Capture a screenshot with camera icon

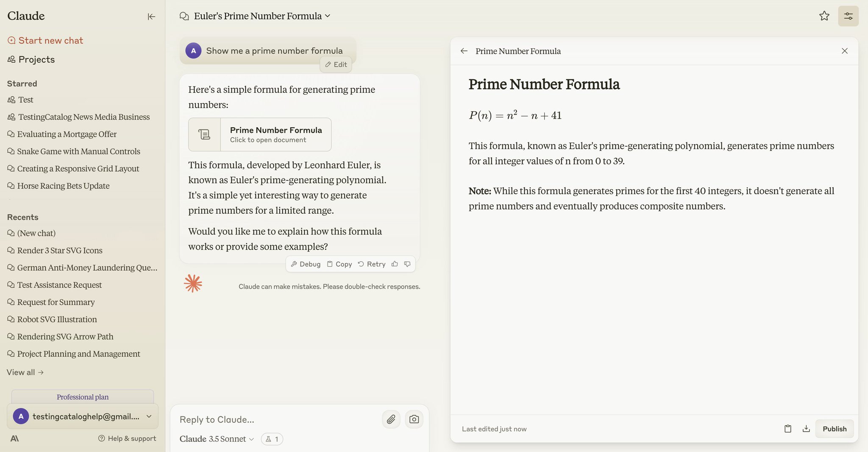pos(414,419)
